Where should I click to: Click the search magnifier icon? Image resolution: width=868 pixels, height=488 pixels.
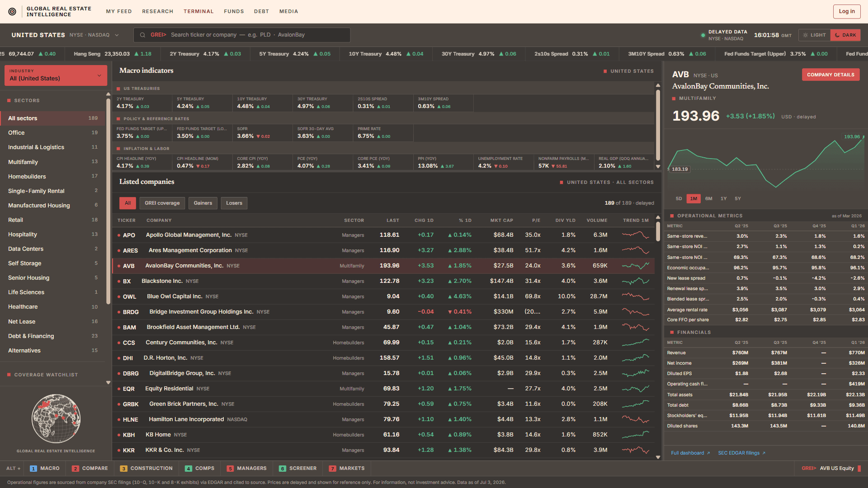142,35
